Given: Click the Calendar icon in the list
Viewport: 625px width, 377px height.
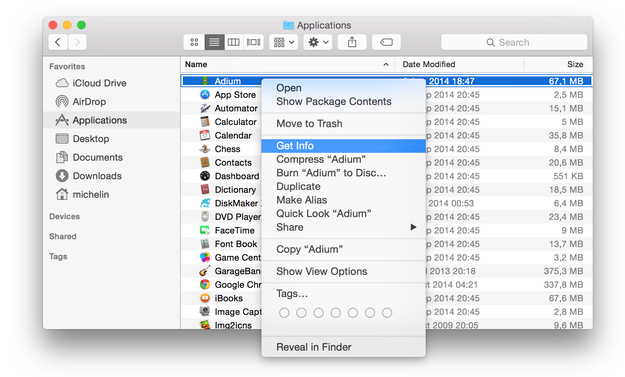Looking at the screenshot, I should tap(205, 135).
